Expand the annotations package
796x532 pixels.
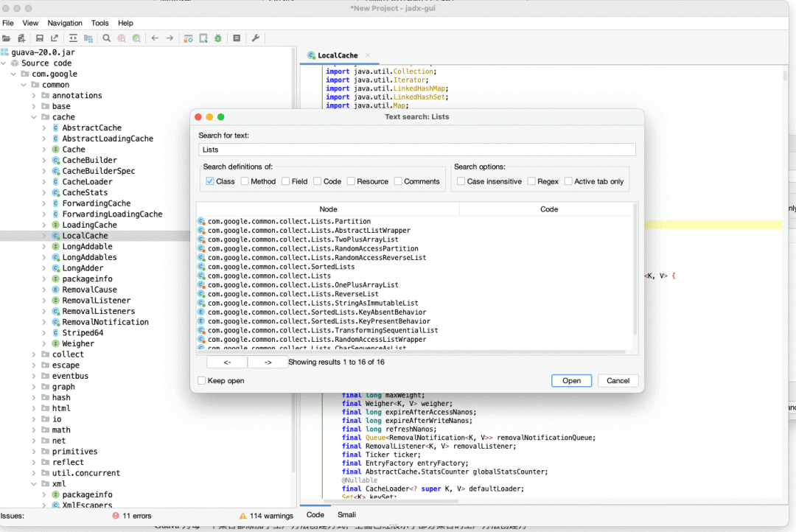(34, 96)
